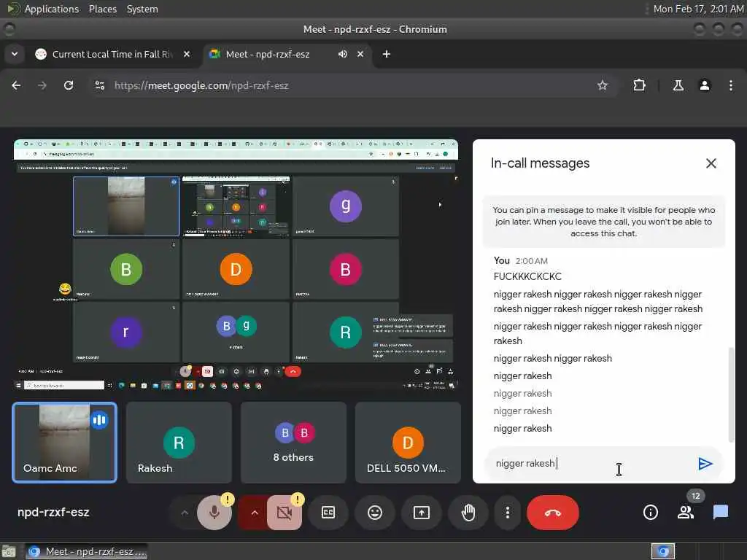Click the browser forward arrow
Image resolution: width=747 pixels, height=560 pixels.
point(42,86)
